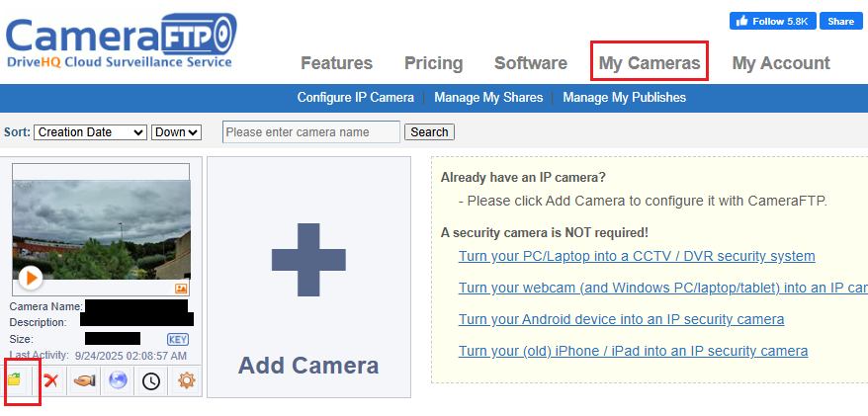Click the KEY badge icon
This screenshot has width=868, height=416.
point(177,339)
